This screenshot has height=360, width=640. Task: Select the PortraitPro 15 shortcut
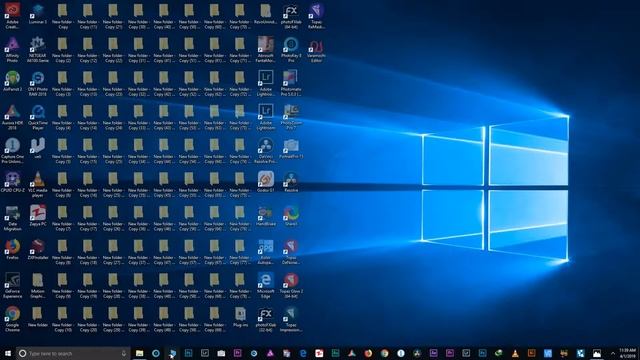(291, 149)
